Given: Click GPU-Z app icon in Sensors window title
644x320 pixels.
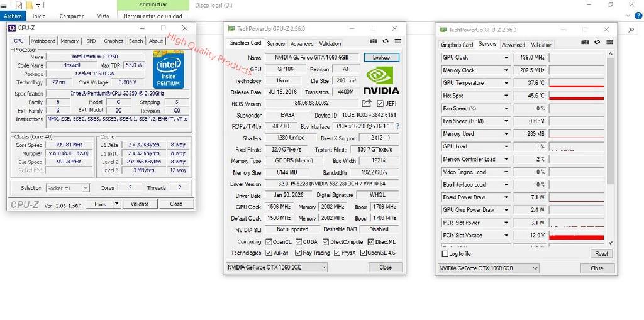Looking at the screenshot, I should (x=443, y=30).
